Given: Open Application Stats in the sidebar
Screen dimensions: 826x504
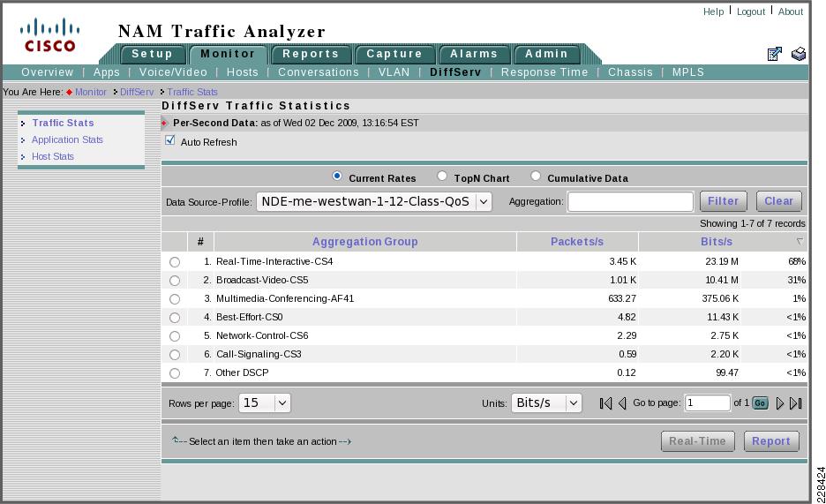Looking at the screenshot, I should (x=67, y=139).
